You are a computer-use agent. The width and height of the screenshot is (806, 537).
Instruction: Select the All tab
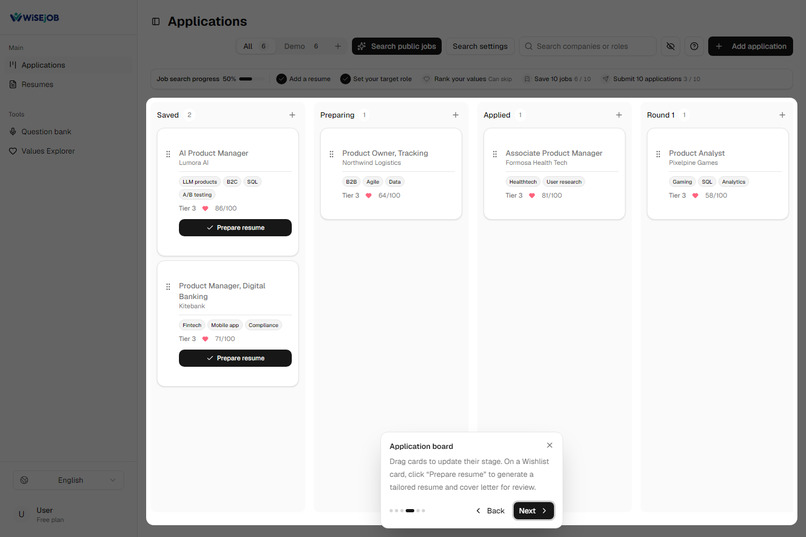pyautogui.click(x=254, y=46)
